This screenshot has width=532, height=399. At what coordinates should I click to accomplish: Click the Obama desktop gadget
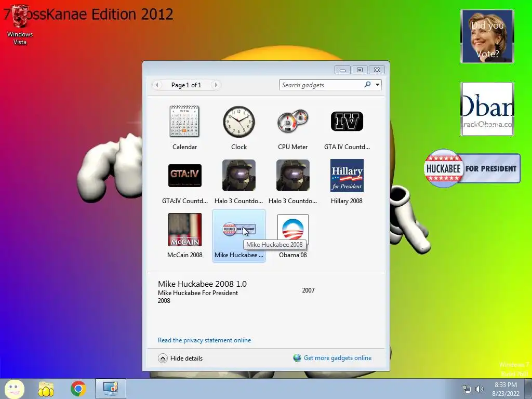pyautogui.click(x=487, y=109)
